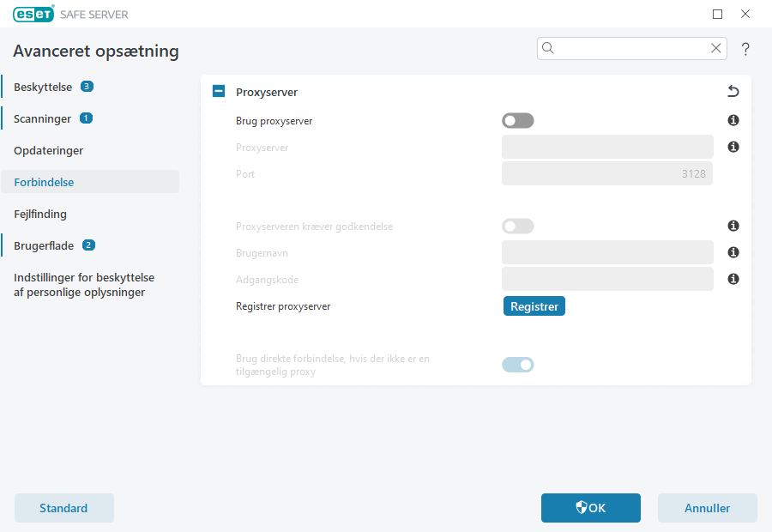
Task: Click the Registrer button
Action: click(x=534, y=305)
